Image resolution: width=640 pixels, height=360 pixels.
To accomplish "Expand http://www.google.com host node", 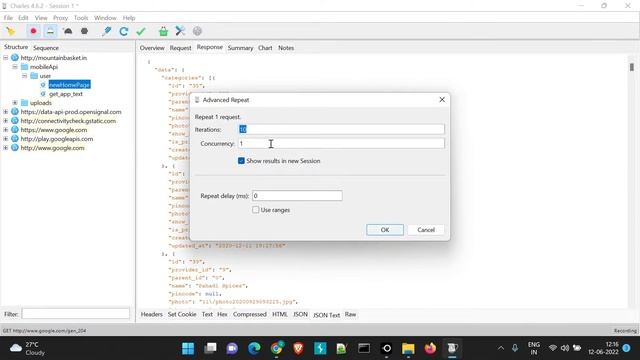I will coord(6,148).
